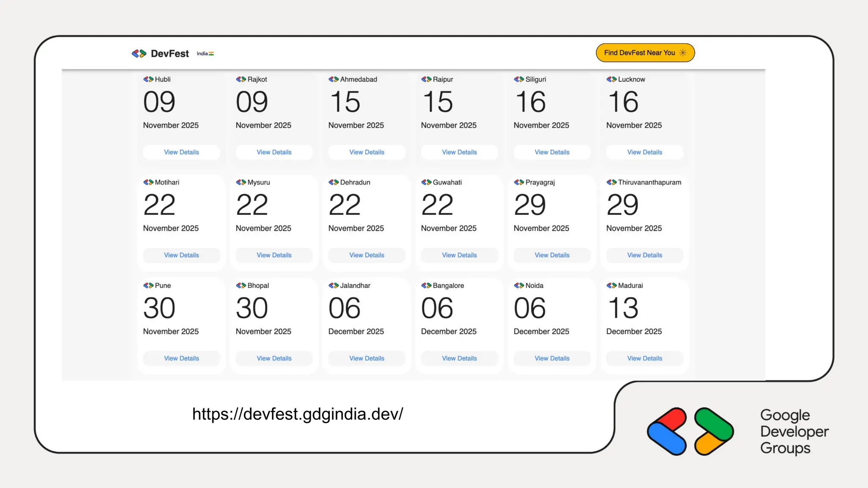Open View Details for Mysuru
This screenshot has width=868, height=488.
274,255
